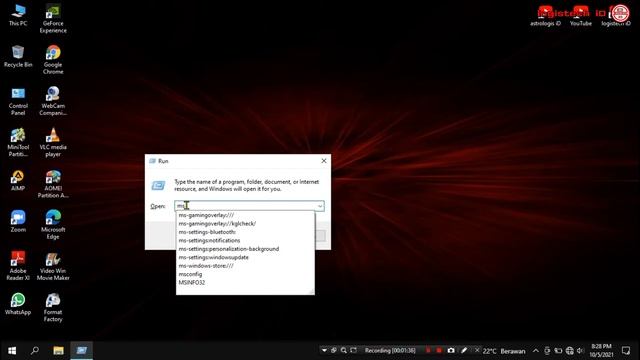This screenshot has width=640, height=360.
Task: Select the astrologis iD desktop shortcut
Action: click(545, 16)
